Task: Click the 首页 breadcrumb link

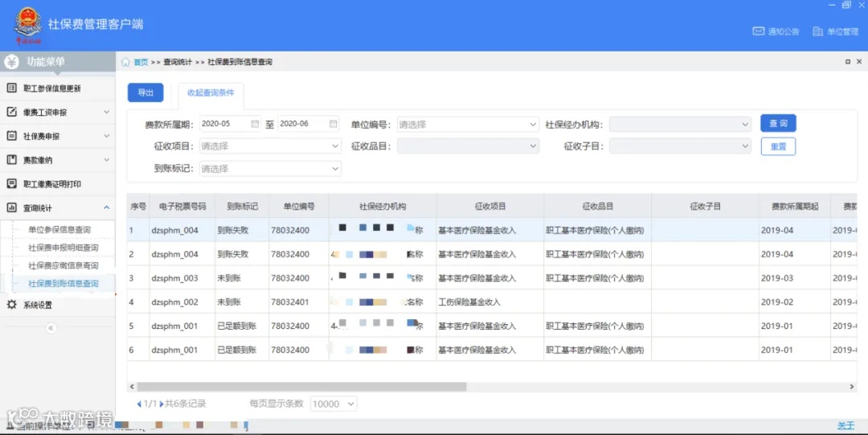Action: [x=141, y=62]
